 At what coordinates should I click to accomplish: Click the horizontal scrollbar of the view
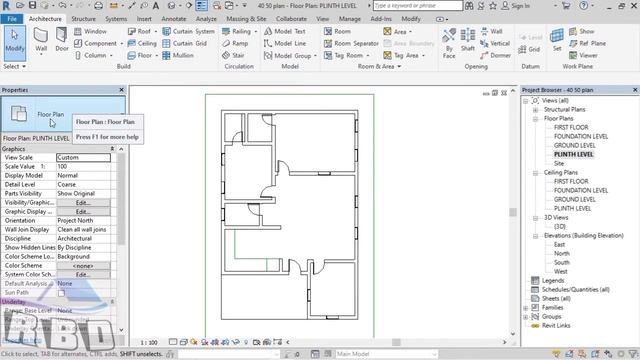(396, 342)
